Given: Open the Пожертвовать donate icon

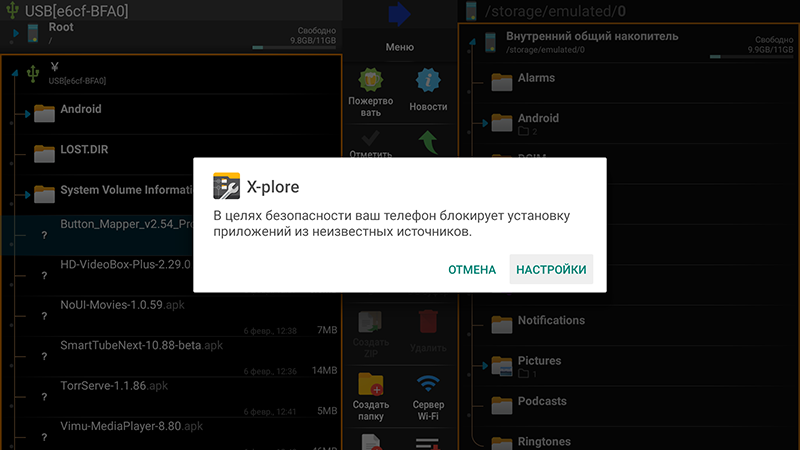Looking at the screenshot, I should pos(370,81).
